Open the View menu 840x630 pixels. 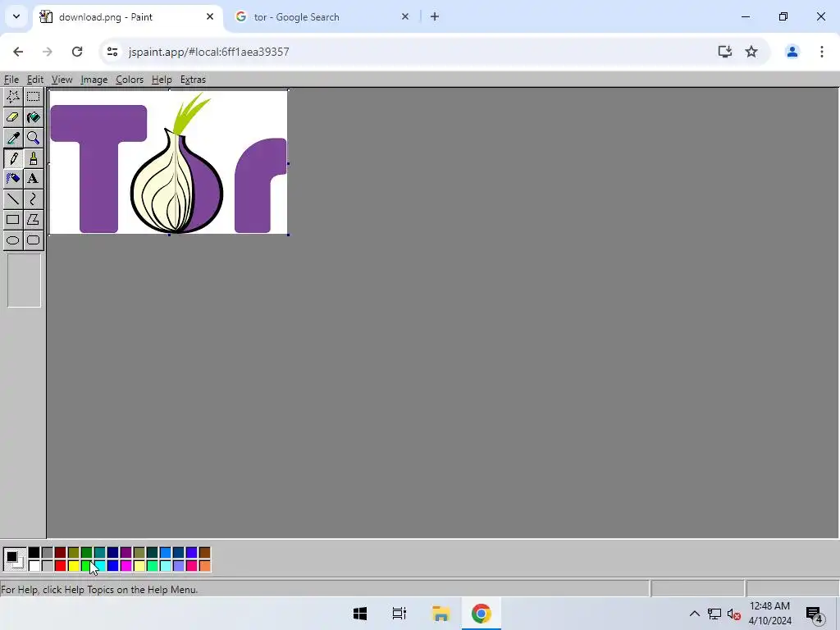pos(62,80)
